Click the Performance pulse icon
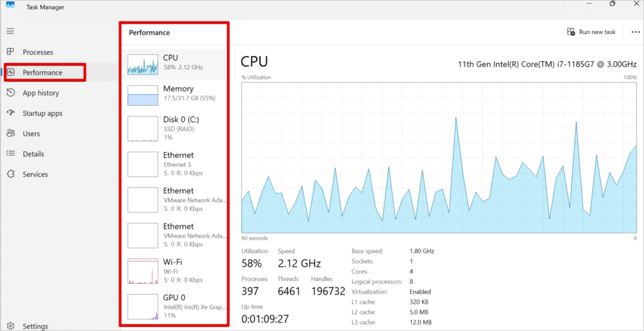This screenshot has width=644, height=331. pos(11,72)
